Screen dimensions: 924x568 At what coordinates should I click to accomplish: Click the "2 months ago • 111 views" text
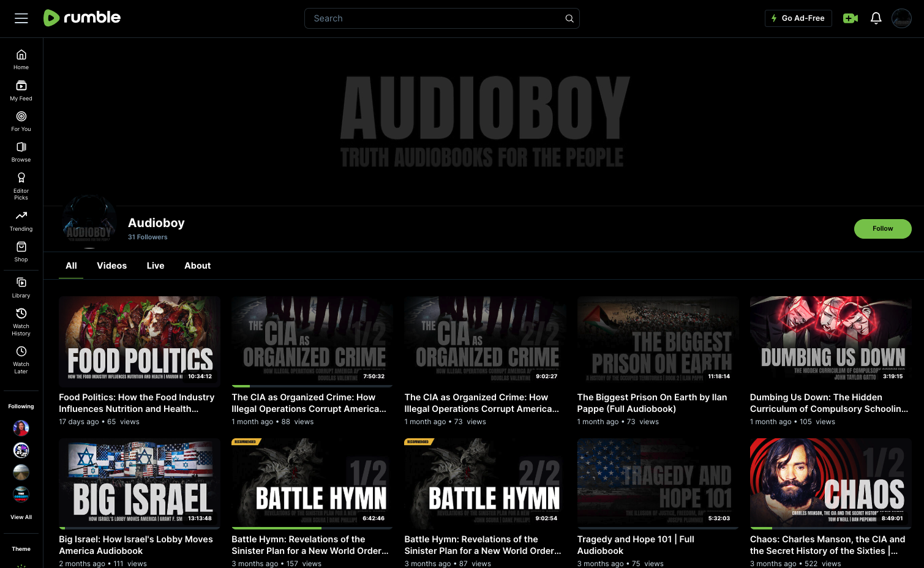(103, 564)
